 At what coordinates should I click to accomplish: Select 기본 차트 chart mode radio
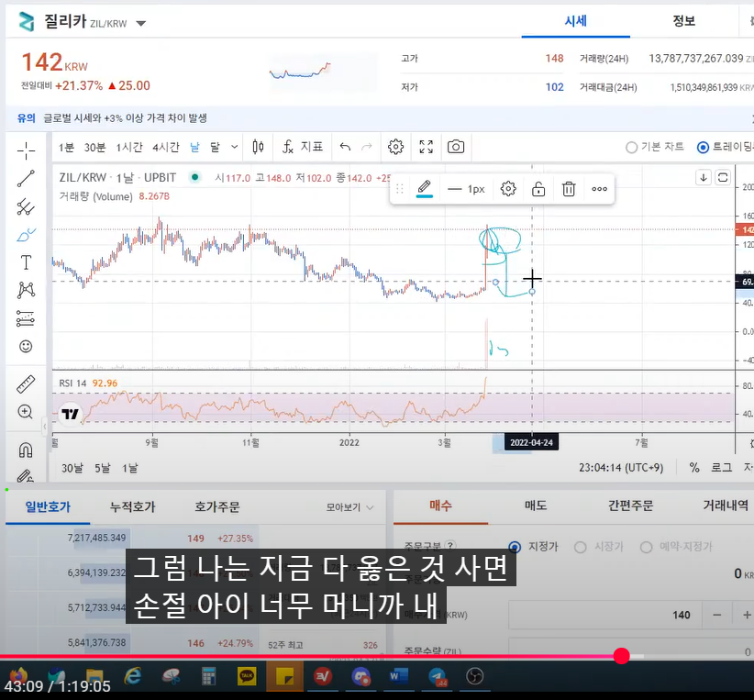click(631, 147)
